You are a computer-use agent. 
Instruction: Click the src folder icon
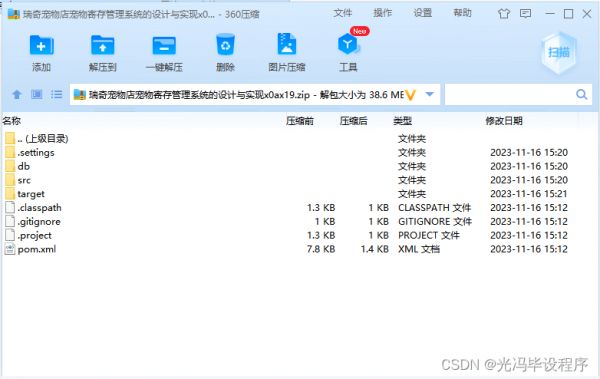click(x=10, y=180)
